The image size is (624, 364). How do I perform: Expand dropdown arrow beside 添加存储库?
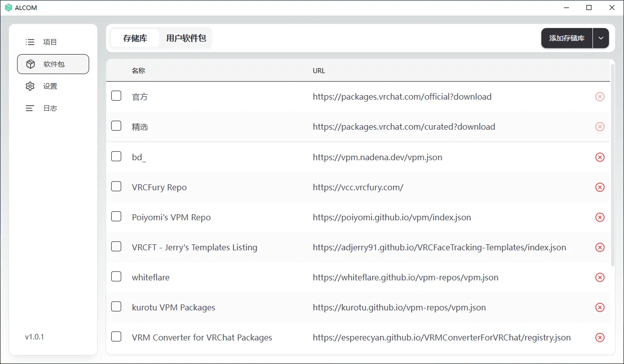[601, 38]
